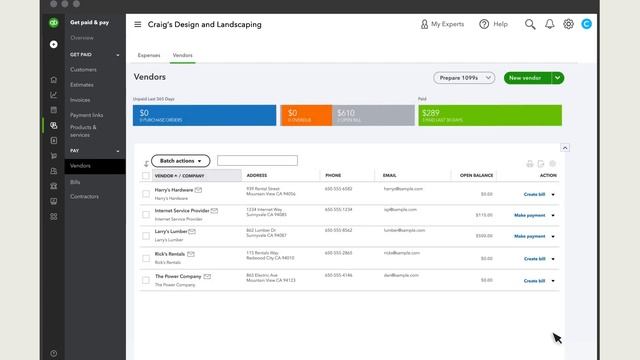The height and width of the screenshot is (360, 640).
Task: Open the settings gear icon
Action: point(568,24)
